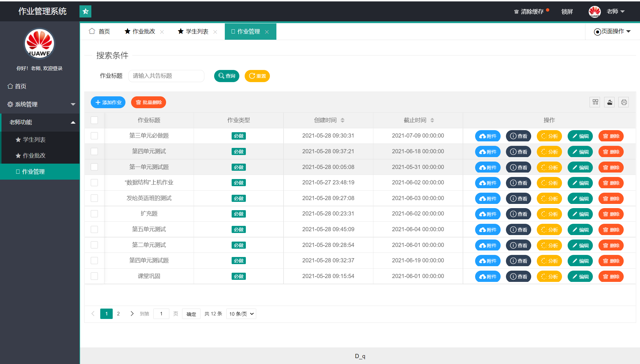
Task: Toggle the select-all header checkbox
Action: (x=94, y=120)
